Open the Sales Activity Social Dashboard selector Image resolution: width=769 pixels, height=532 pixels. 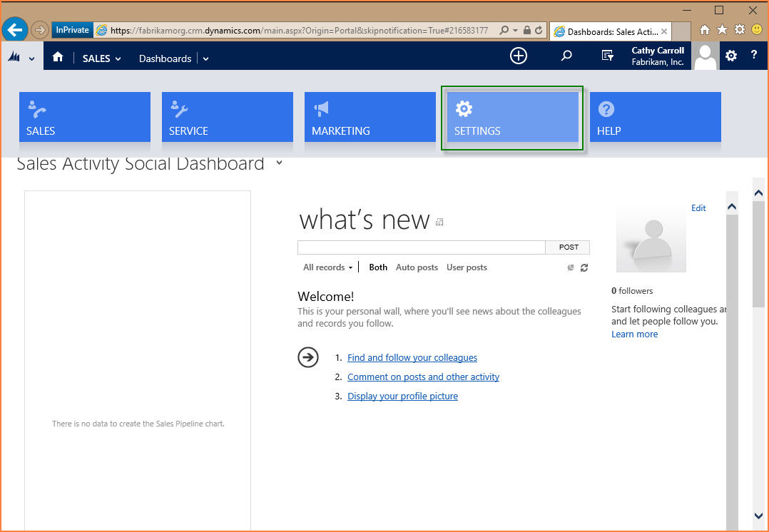click(279, 163)
